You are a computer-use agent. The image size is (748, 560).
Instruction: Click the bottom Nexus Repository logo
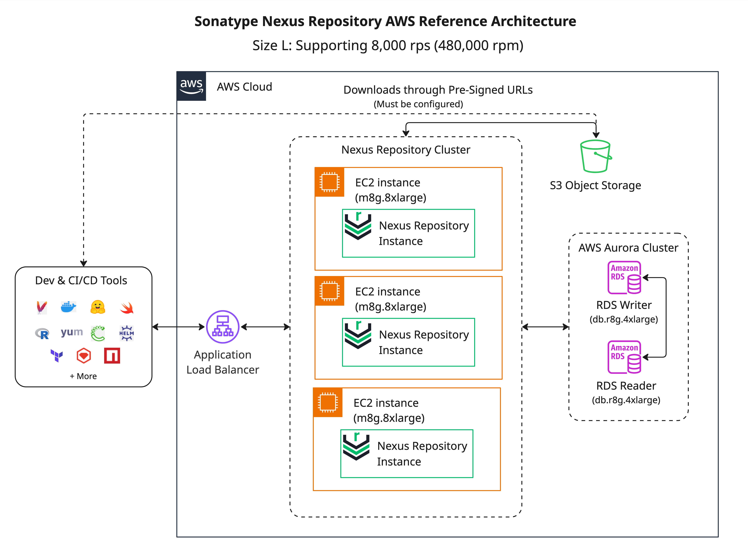(x=356, y=446)
